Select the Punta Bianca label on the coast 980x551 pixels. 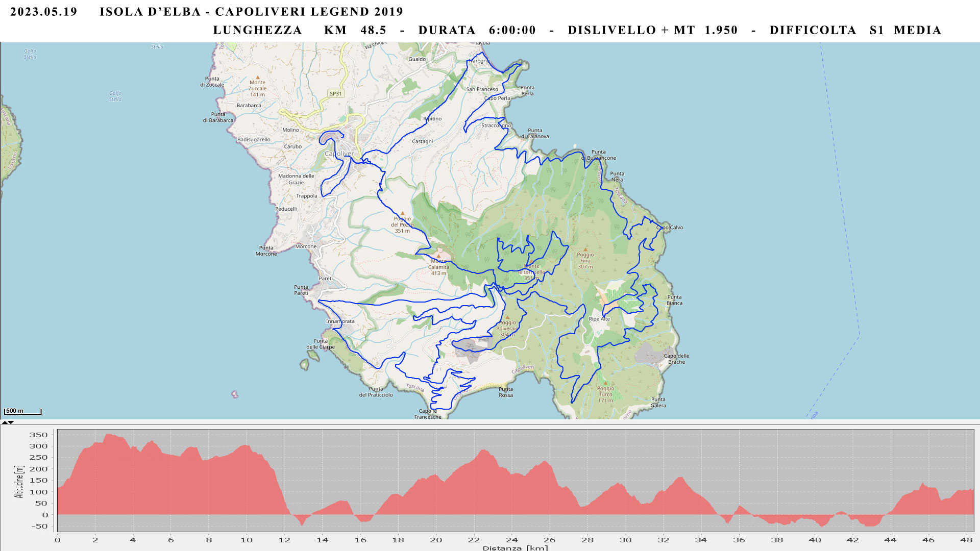(x=674, y=300)
